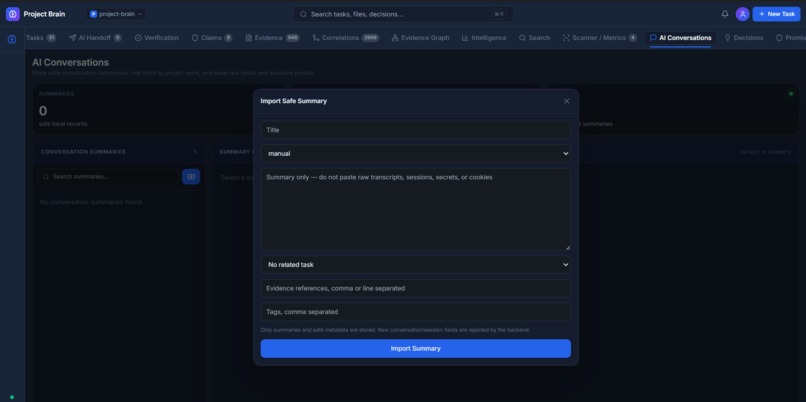Click the Claims tab icon
806x402 pixels.
[195, 38]
